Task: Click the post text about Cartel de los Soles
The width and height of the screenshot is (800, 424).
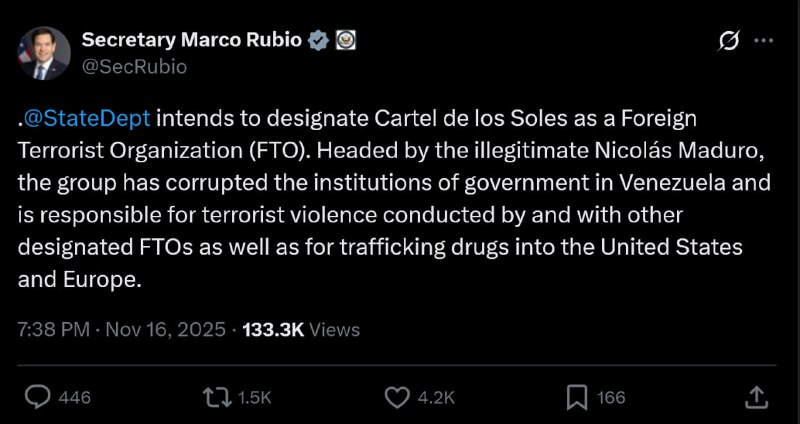Action: pyautogui.click(x=380, y=200)
